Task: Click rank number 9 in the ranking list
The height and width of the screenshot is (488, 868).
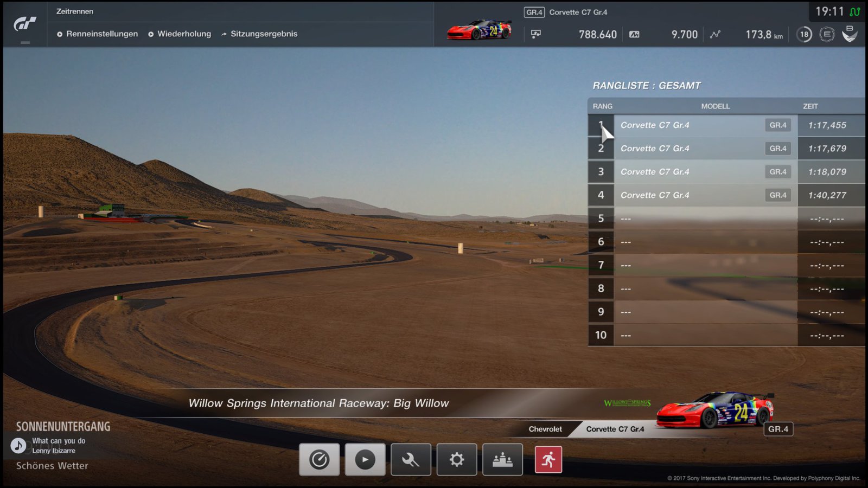Action: [x=601, y=312]
